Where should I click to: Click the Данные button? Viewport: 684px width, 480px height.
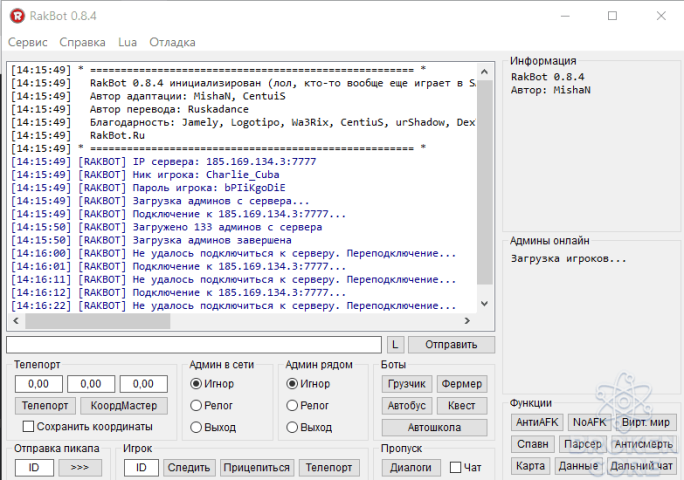[578, 466]
